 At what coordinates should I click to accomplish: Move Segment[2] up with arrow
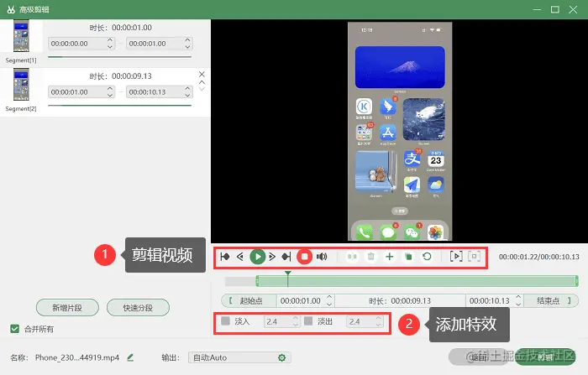coord(202,82)
